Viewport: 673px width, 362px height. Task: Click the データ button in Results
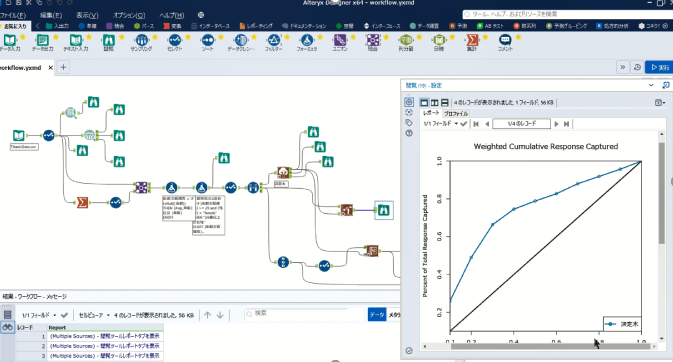coord(377,315)
